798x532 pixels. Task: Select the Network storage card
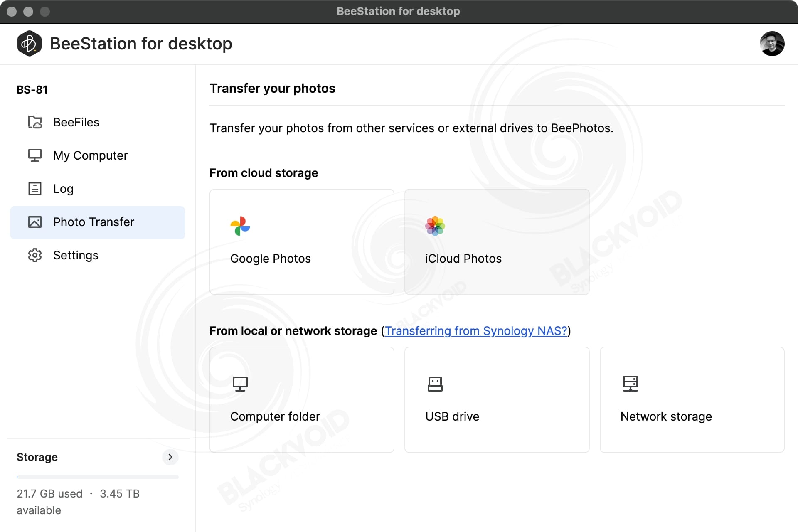coord(692,400)
